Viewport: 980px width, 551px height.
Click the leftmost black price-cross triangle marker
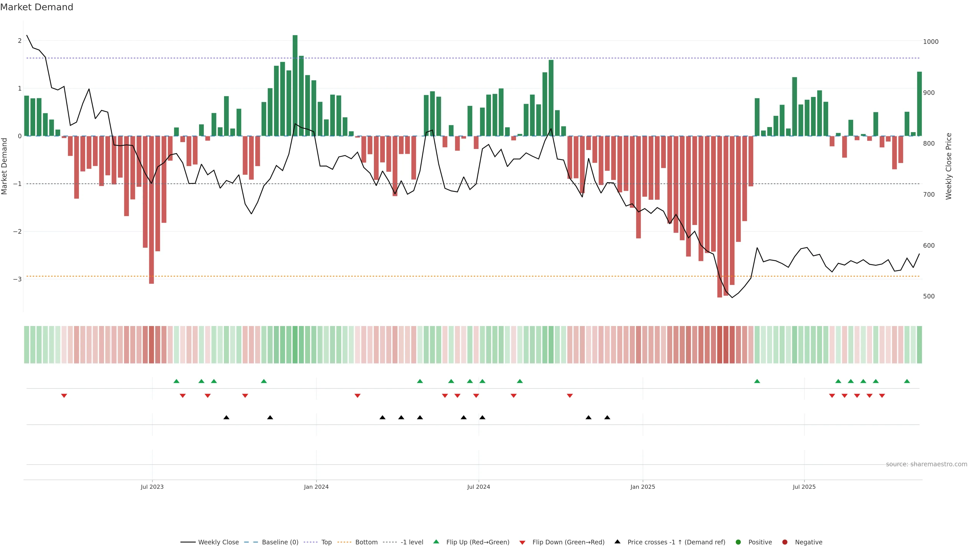tap(226, 418)
